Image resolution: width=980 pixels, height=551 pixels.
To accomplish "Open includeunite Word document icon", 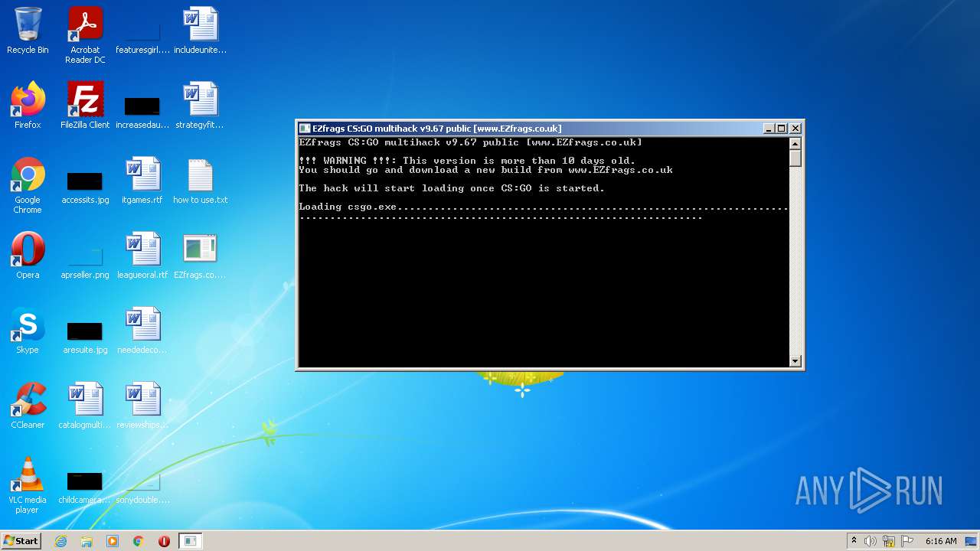I will [x=200, y=31].
